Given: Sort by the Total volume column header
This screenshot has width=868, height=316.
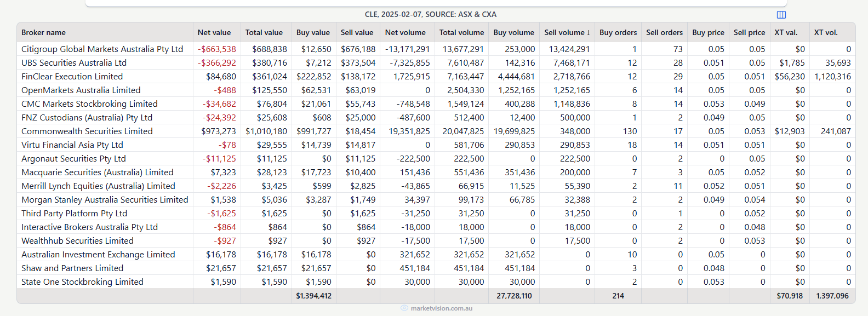Looking at the screenshot, I should pyautogui.click(x=462, y=32).
